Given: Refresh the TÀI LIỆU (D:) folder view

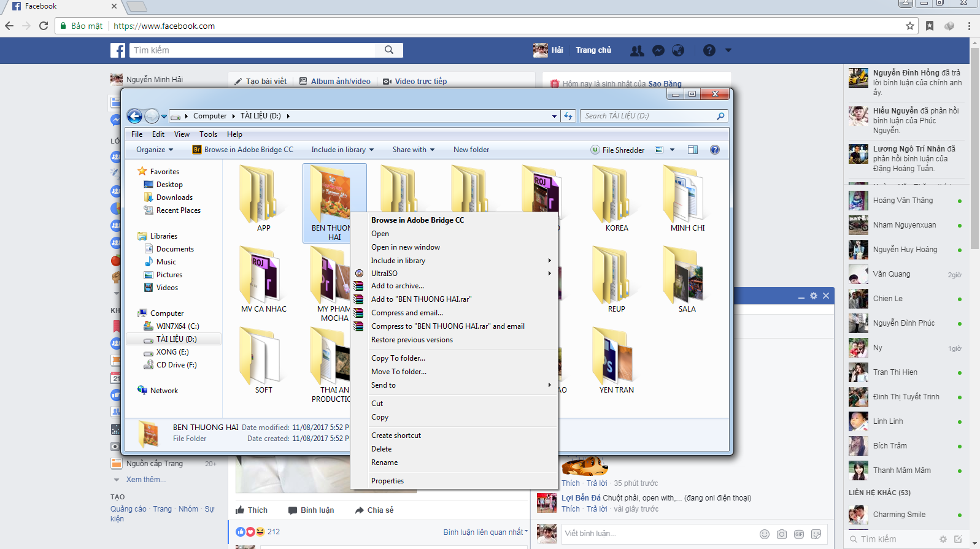Looking at the screenshot, I should 568,116.
